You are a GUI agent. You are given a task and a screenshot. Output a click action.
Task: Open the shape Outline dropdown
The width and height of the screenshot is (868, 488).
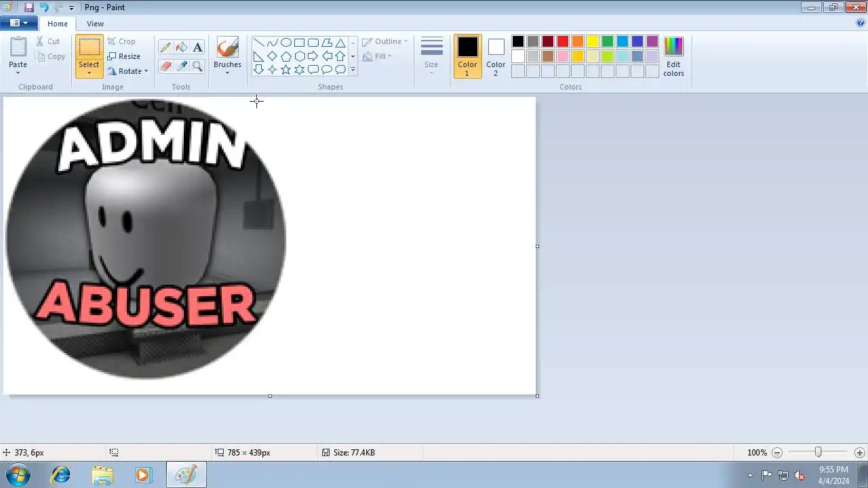pyautogui.click(x=384, y=41)
